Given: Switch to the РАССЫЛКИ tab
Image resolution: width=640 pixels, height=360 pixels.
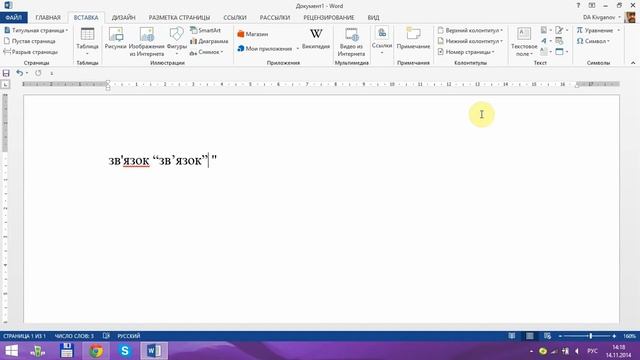Looking at the screenshot, I should click(275, 18).
